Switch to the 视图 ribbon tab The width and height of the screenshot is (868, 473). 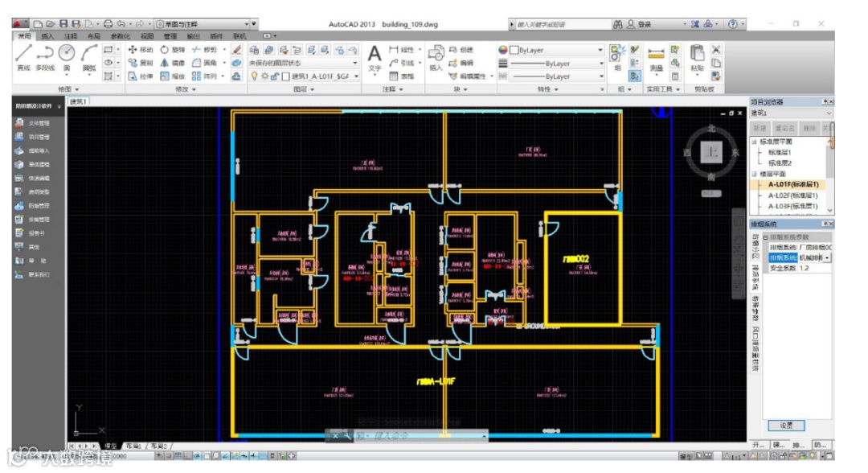point(147,36)
